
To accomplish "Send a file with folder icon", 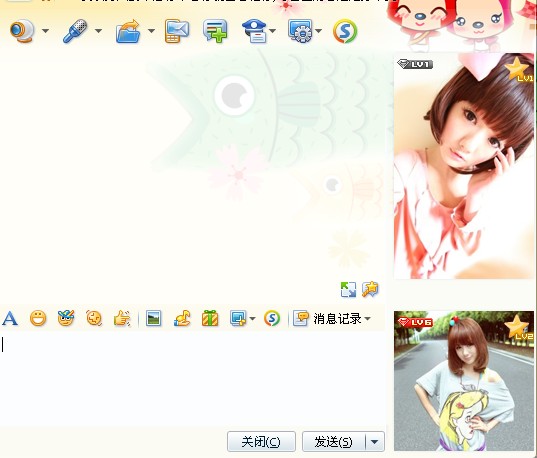I will pyautogui.click(x=128, y=31).
